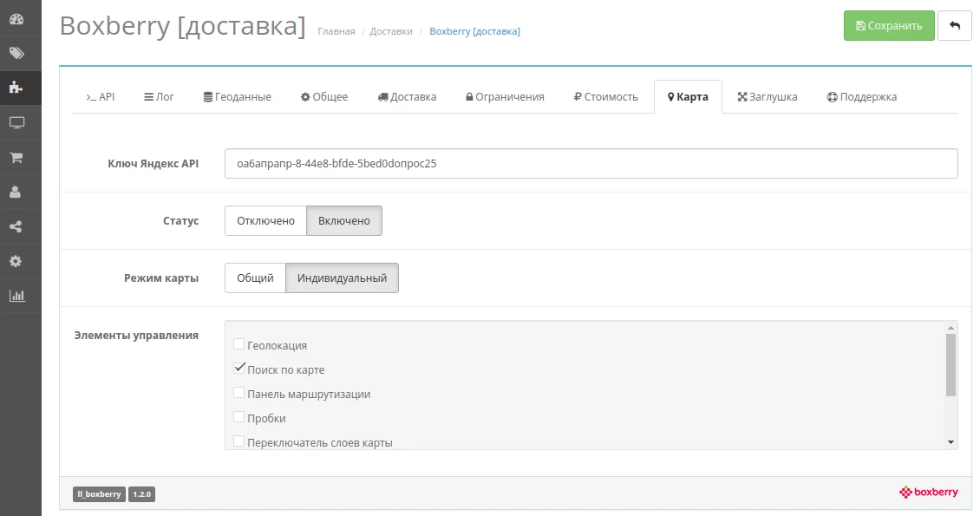The height and width of the screenshot is (516, 980).
Task: Open the system gear icon in the sidebar
Action: click(16, 261)
